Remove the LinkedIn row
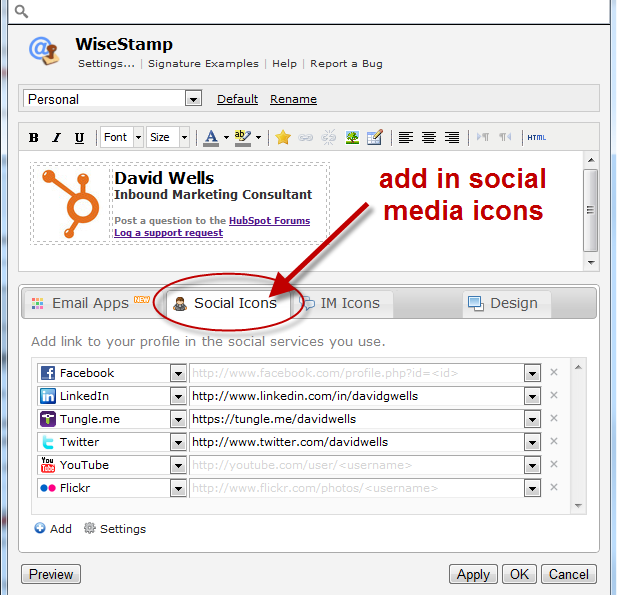Viewport: 617px width, 595px height. (554, 395)
